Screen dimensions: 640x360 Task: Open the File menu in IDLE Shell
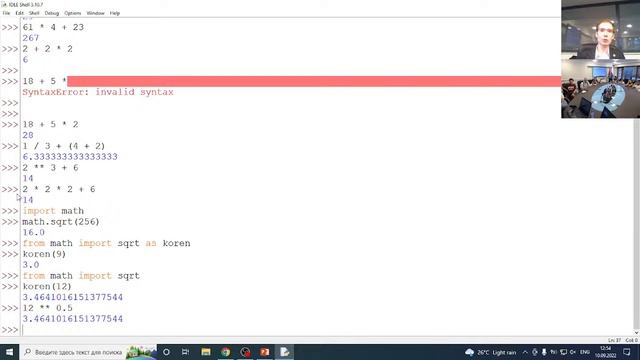coord(6,13)
